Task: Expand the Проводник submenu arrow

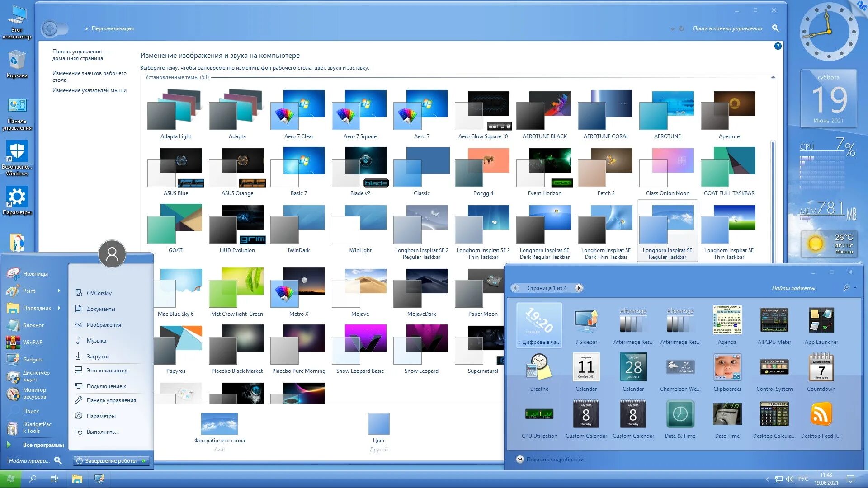Action: click(59, 308)
